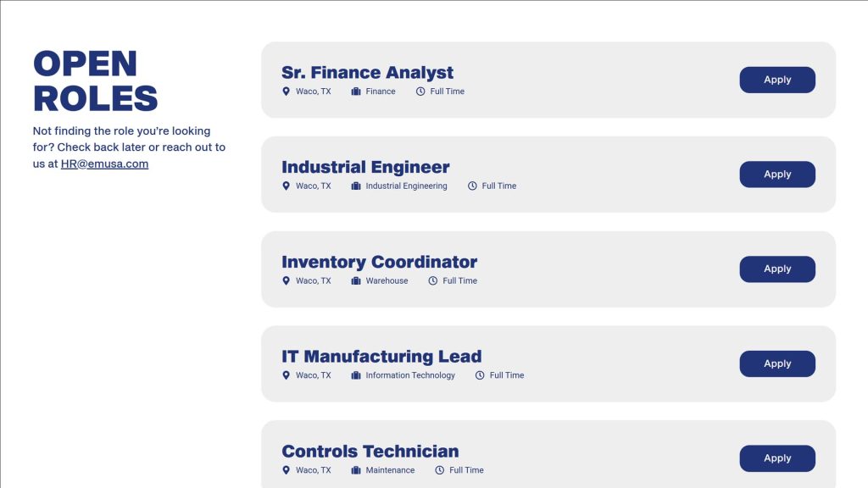Screen dimensions: 868x488
Task: Open the Industrial Engineer job title
Action: (365, 167)
